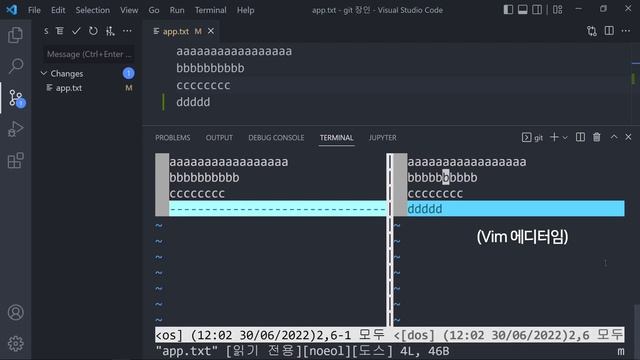Collapse the Changes section
Image resolution: width=640 pixels, height=360 pixels.
(44, 73)
